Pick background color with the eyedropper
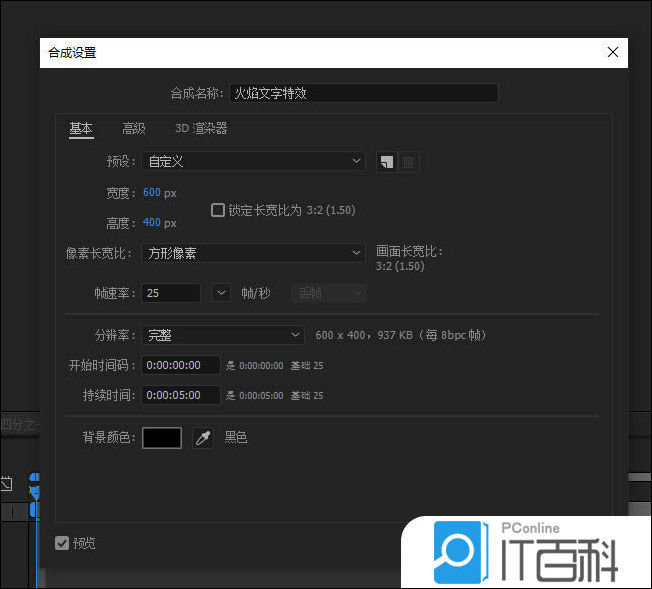The height and width of the screenshot is (589, 652). pos(203,438)
